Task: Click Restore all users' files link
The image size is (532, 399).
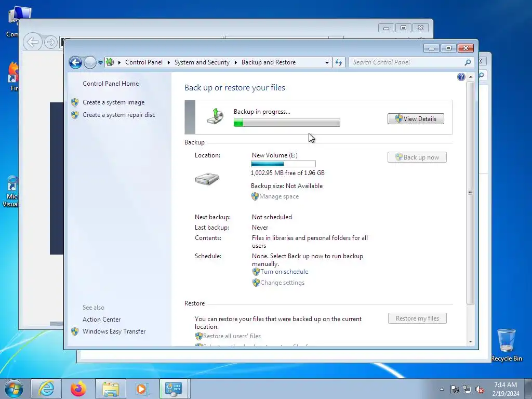Action: click(x=232, y=336)
